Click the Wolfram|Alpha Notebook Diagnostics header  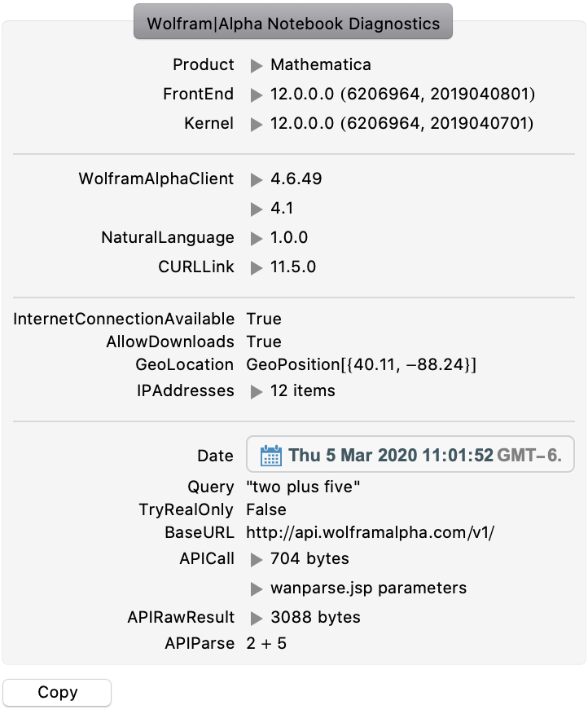293,23
